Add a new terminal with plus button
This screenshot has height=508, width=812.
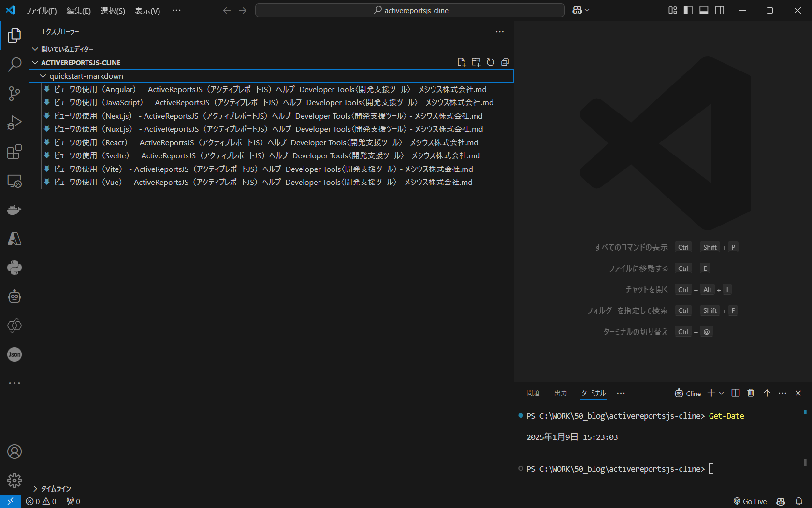711,393
